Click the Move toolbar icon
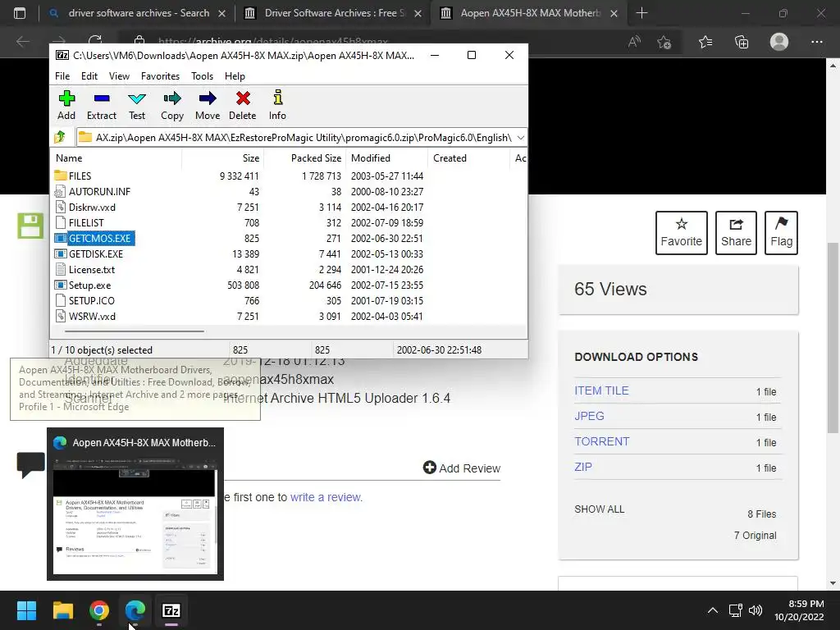 coord(208,105)
